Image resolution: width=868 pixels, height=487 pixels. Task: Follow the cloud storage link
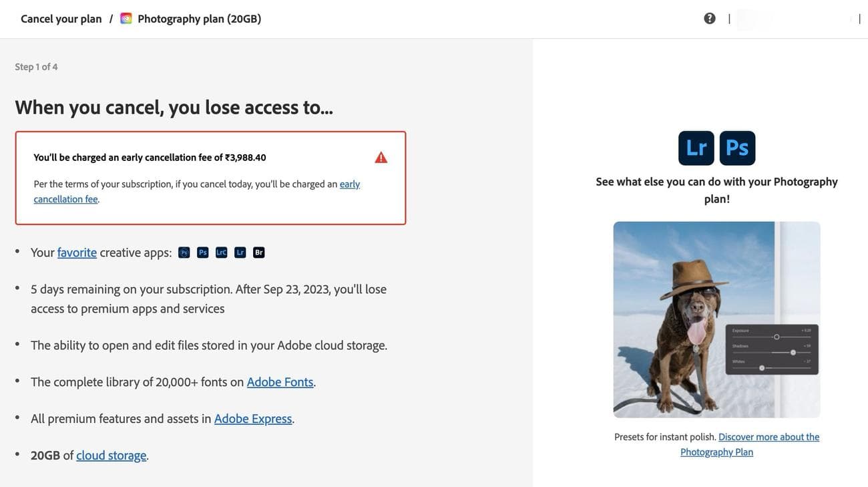(x=111, y=456)
